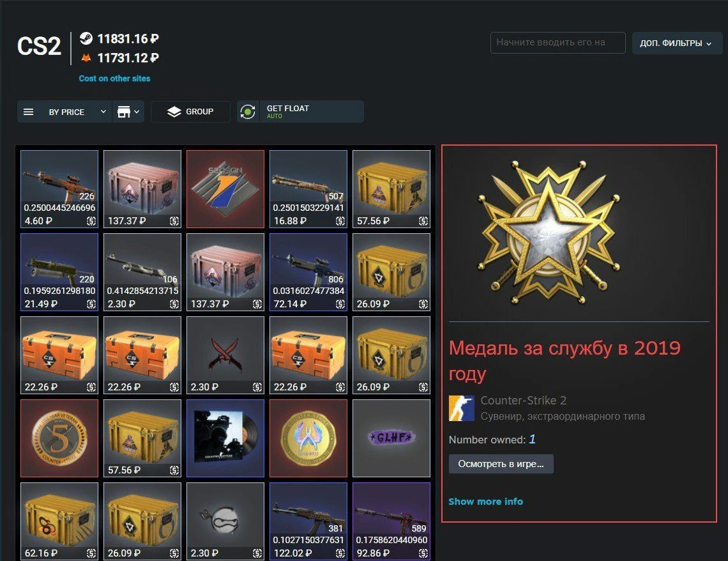
Task: Focus the item name search field
Action: (x=557, y=43)
